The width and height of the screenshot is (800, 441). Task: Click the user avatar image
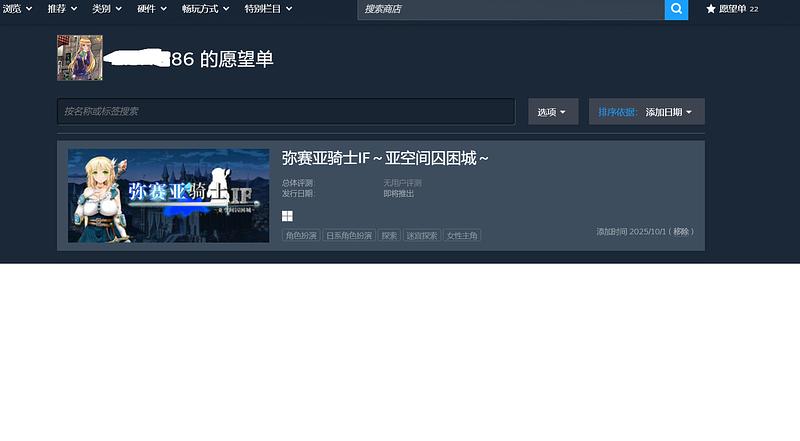coord(80,58)
